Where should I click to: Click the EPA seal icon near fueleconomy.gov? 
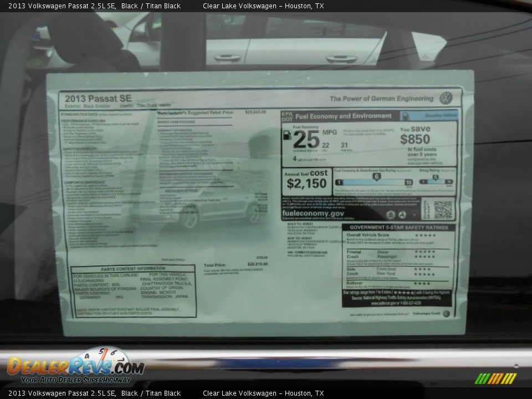tap(402, 214)
